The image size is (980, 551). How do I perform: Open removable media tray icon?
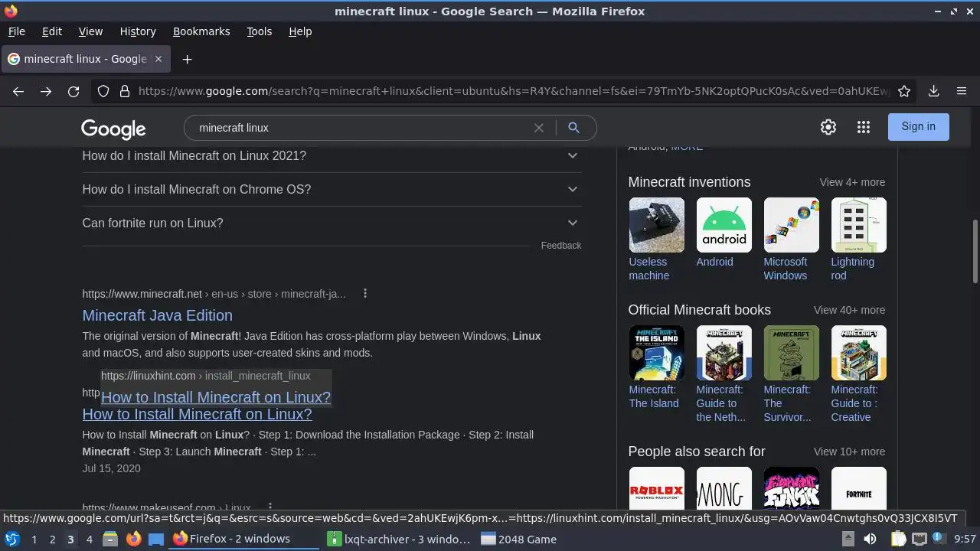(849, 539)
